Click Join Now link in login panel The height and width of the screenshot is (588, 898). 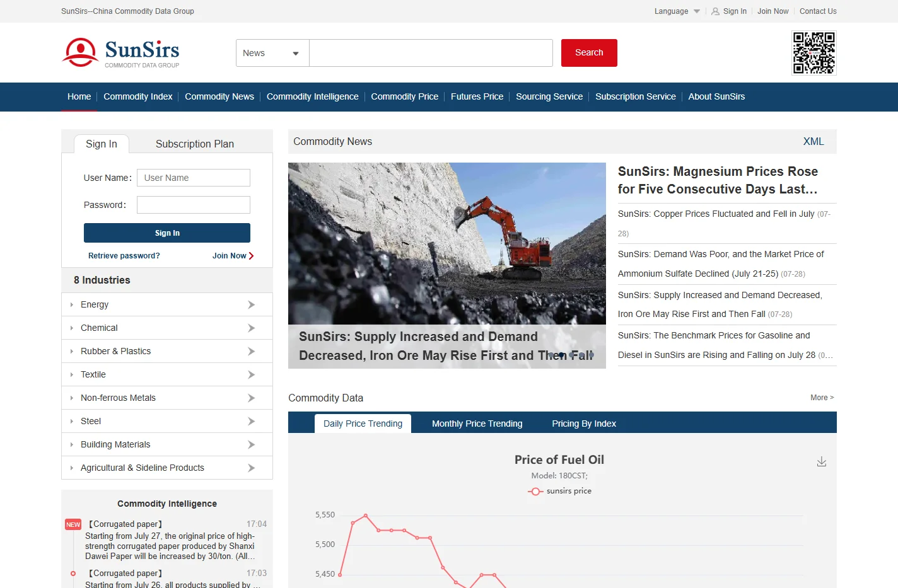point(230,256)
